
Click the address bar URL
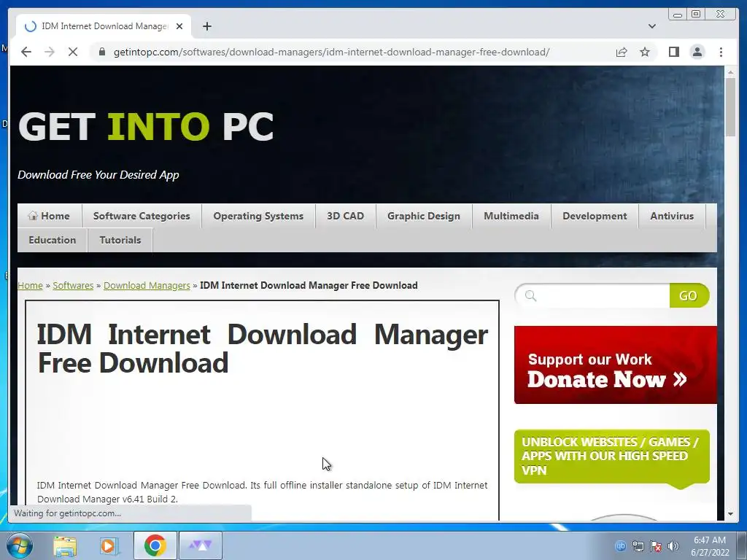pos(331,52)
